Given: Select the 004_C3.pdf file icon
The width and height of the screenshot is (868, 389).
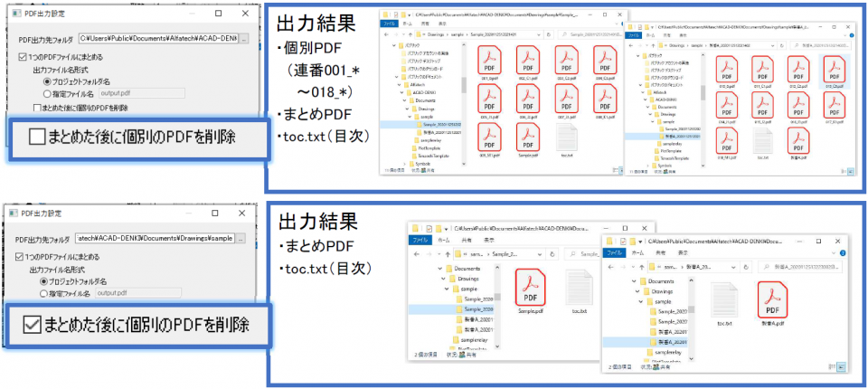Looking at the screenshot, I should [x=605, y=60].
